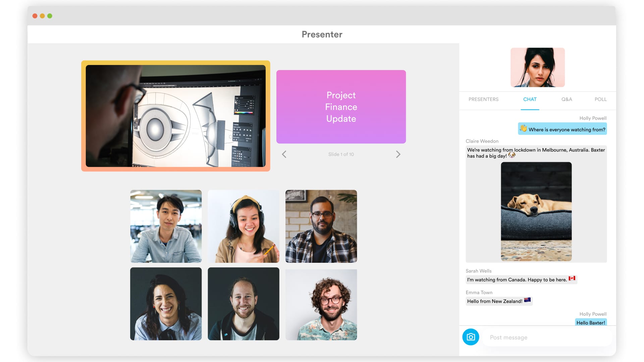
Task: Click the 'Hello Baxter!' chat bubble
Action: pos(591,322)
